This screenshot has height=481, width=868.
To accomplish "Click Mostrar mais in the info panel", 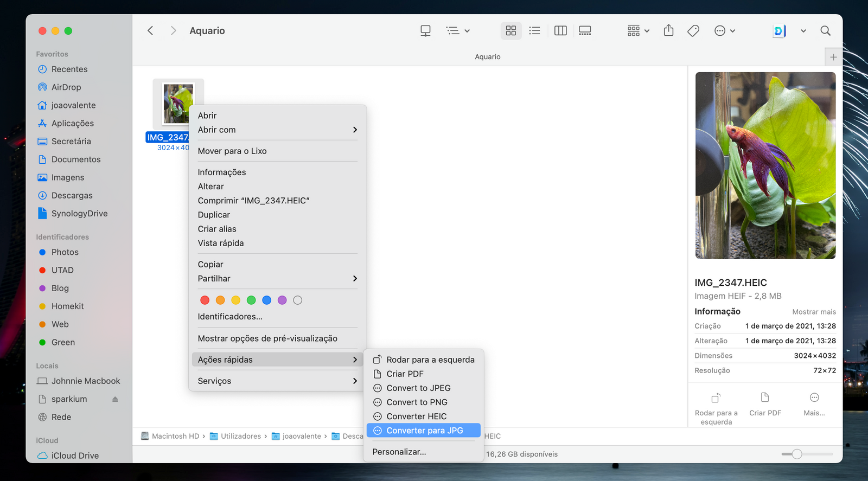I will [x=814, y=312].
